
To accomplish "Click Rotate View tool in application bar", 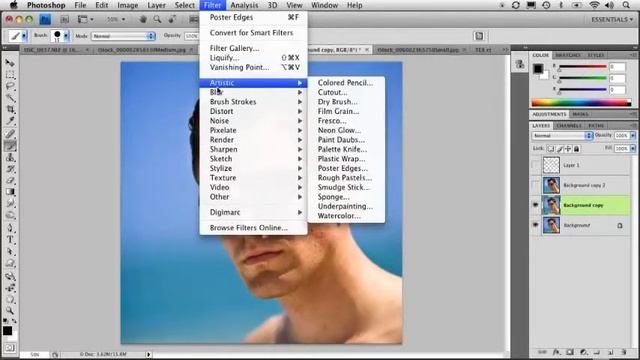I will pos(172,19).
